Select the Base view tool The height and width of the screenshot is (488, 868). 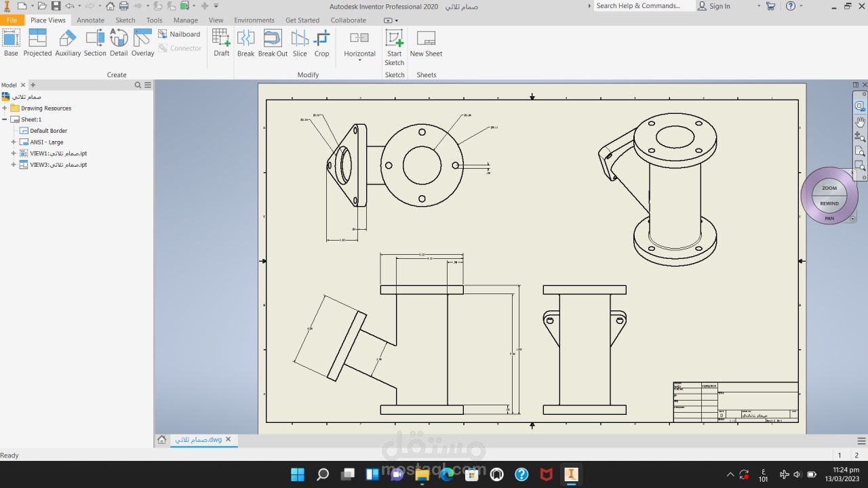tap(11, 42)
